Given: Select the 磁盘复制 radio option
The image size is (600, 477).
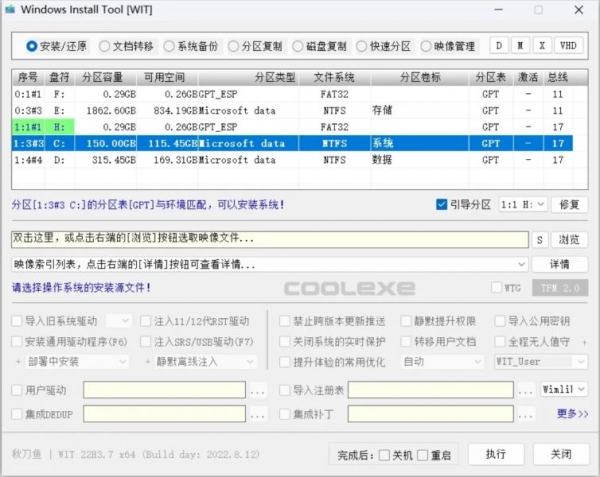Looking at the screenshot, I should [319, 46].
